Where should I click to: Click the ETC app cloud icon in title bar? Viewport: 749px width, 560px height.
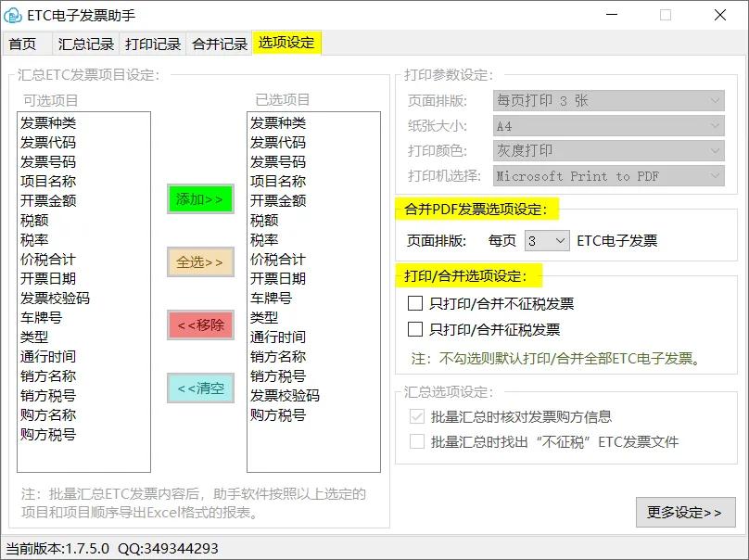(x=13, y=15)
